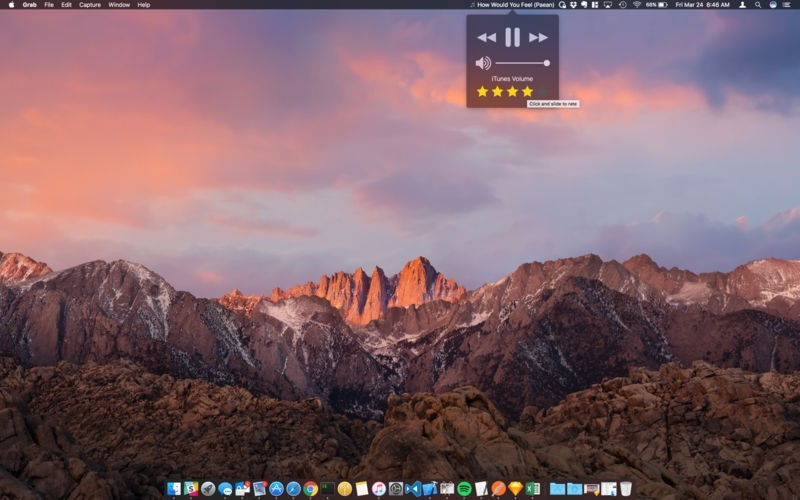Click the iTunes volume slider handle
This screenshot has width=800, height=500.
click(546, 63)
